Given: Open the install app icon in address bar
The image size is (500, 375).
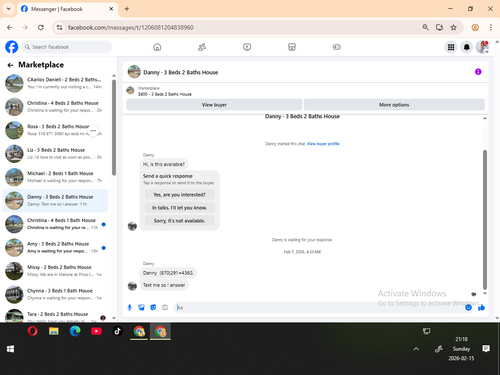Looking at the screenshot, I should (439, 27).
